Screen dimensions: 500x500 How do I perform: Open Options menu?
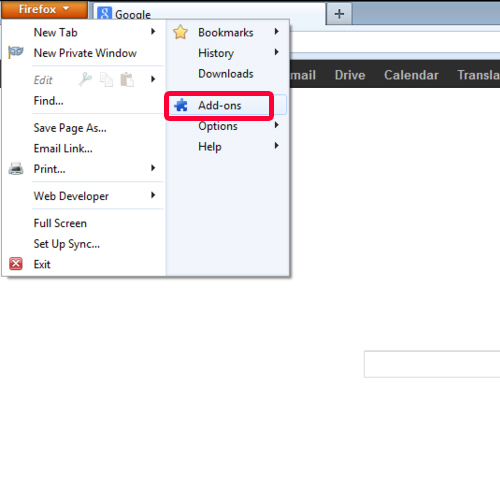(218, 126)
